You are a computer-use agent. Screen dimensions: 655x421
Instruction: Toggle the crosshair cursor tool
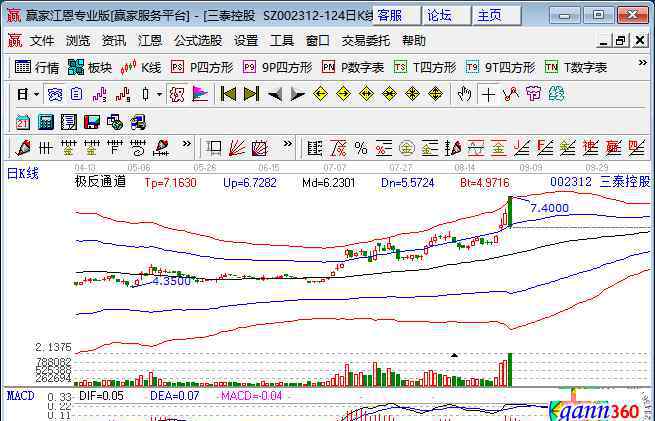point(488,95)
